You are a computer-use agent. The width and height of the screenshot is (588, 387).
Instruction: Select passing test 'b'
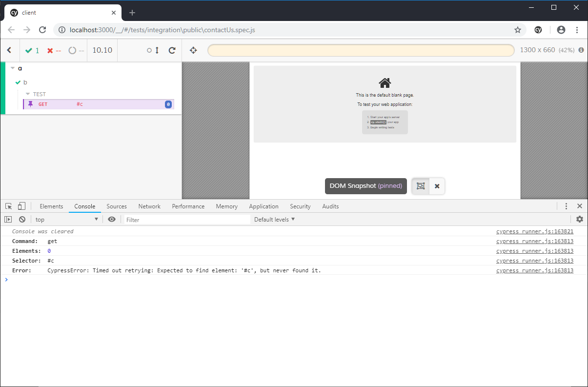pyautogui.click(x=25, y=82)
